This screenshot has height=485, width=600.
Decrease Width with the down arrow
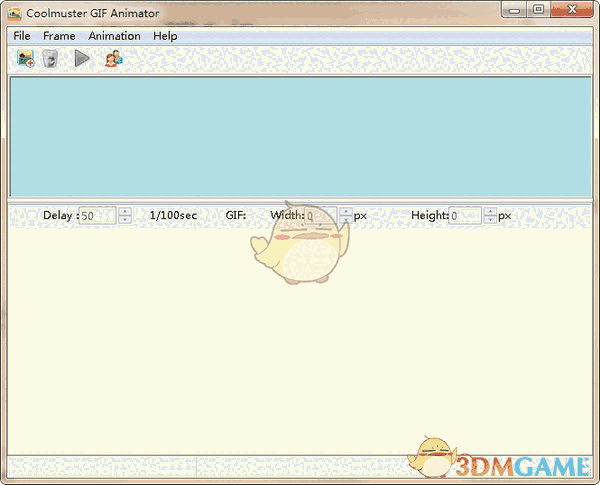click(x=346, y=220)
